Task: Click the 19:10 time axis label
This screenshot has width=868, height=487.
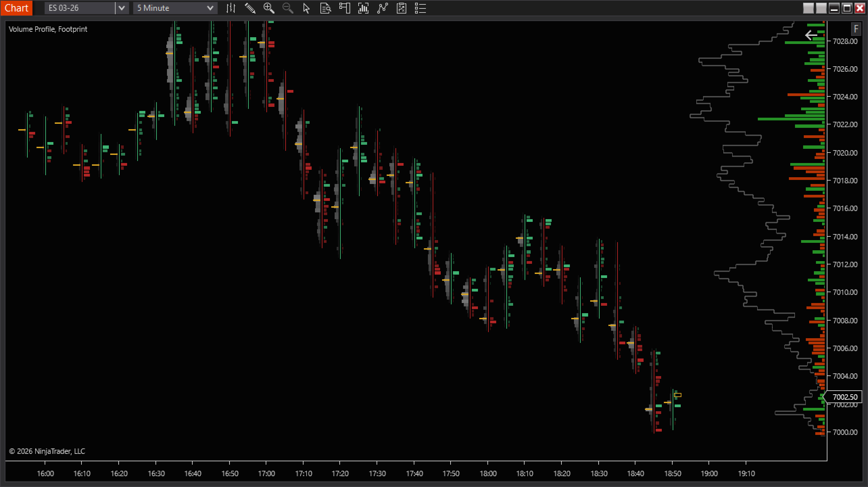Action: tap(746, 474)
